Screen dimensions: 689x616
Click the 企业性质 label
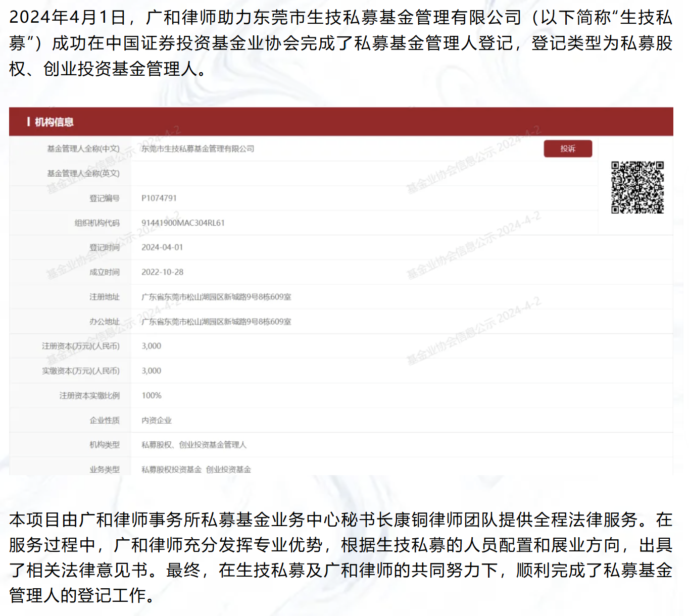105,420
